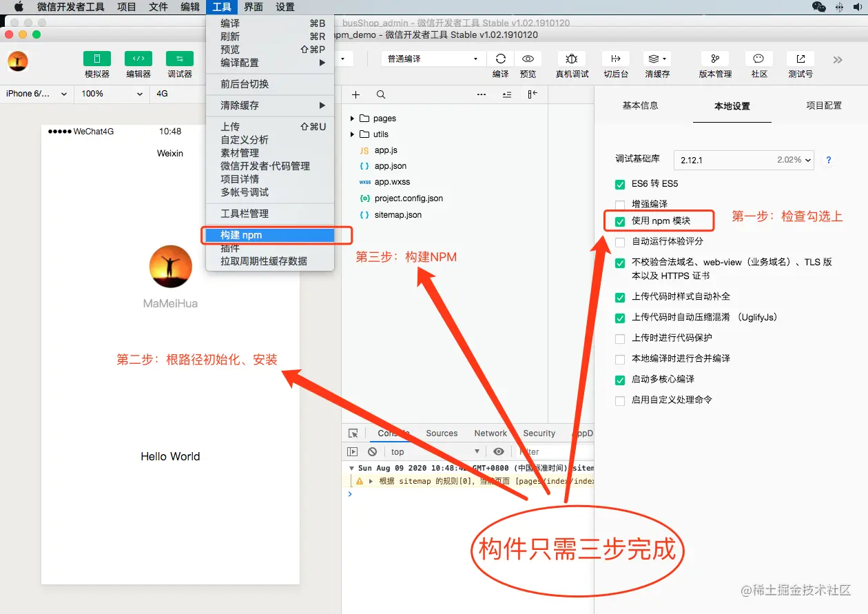
Task: Switch to the 项目配置 tab
Action: click(x=824, y=105)
